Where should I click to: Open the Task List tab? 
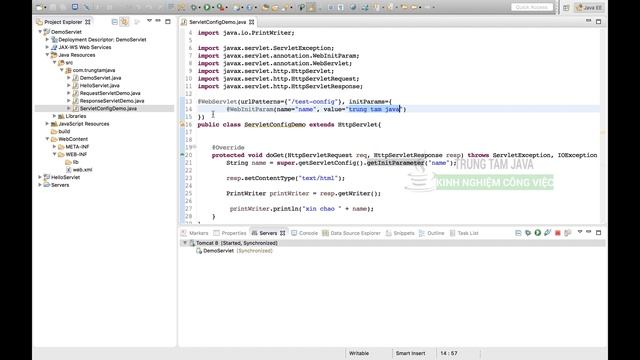(468, 233)
